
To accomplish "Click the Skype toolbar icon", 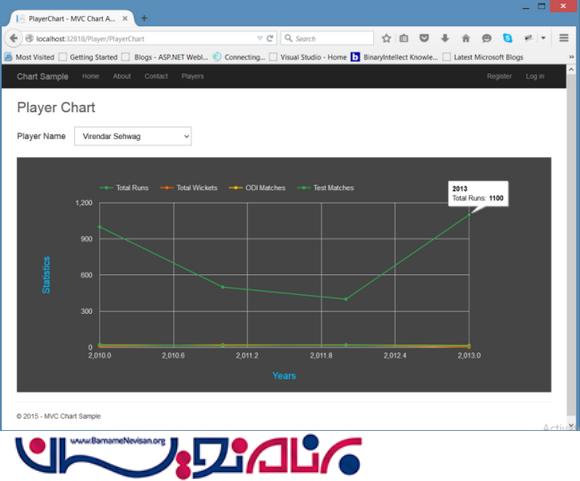I will (x=508, y=38).
